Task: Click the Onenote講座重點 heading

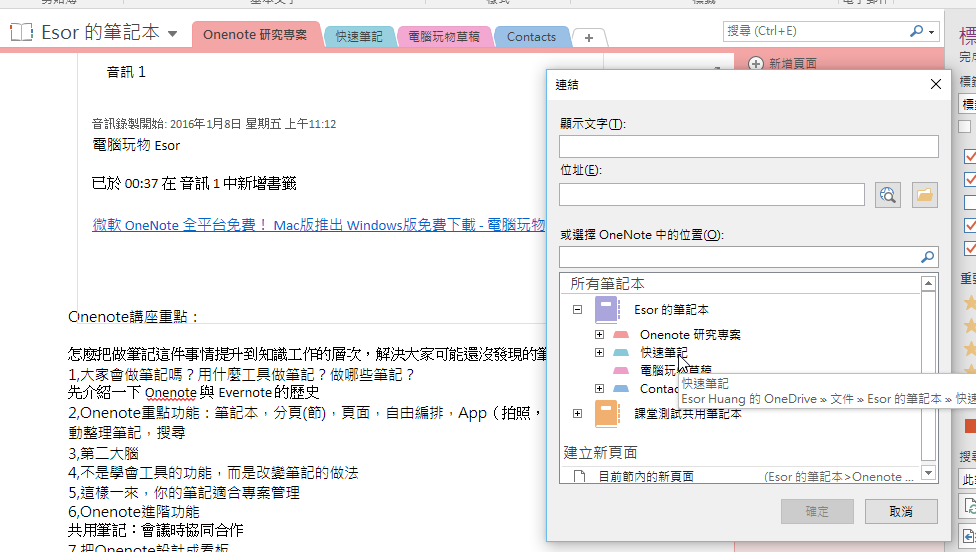Action: pyautogui.click(x=133, y=317)
